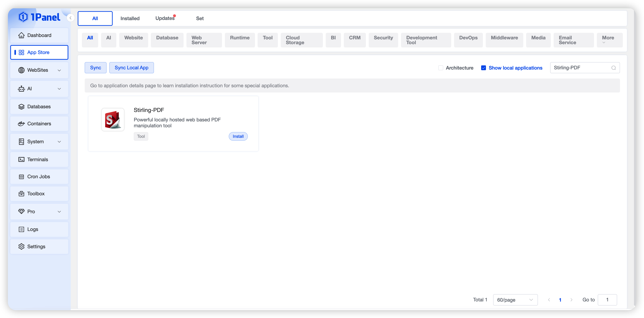Collapse the sidebar with arrow button

[71, 18]
